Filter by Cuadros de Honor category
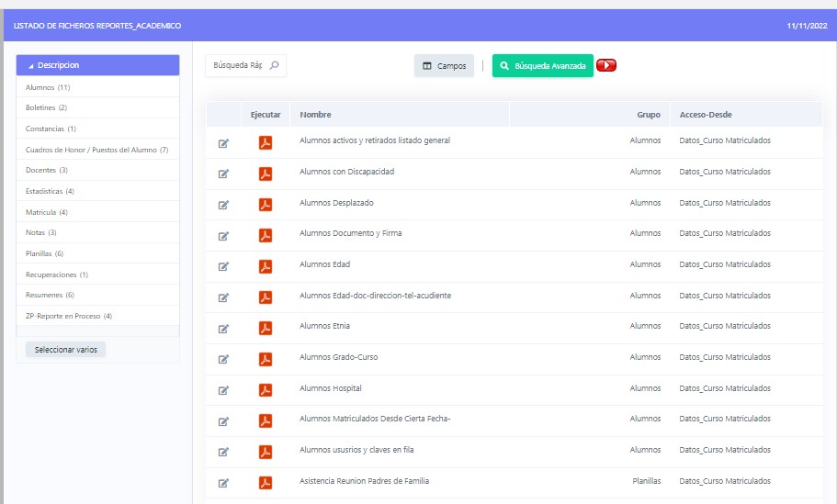The height and width of the screenshot is (504, 837). tap(96, 150)
